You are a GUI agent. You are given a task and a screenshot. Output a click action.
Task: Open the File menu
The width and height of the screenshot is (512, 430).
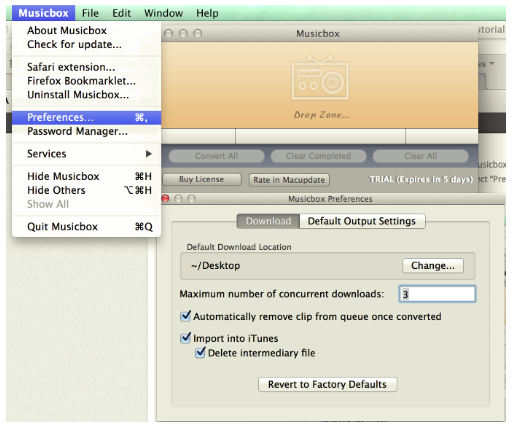[x=90, y=13]
